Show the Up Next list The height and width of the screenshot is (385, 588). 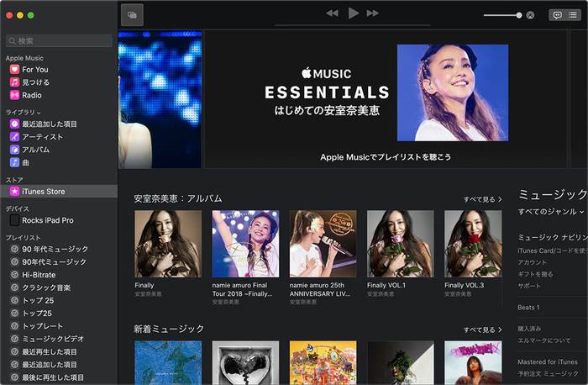coord(573,15)
